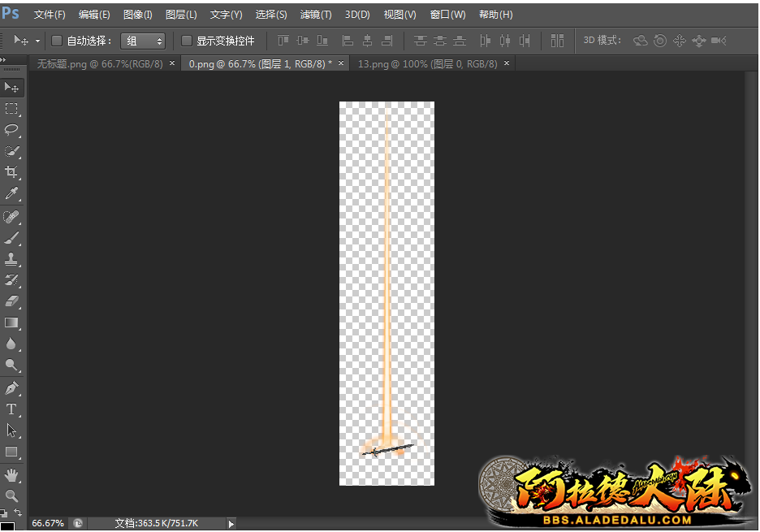The height and width of the screenshot is (532, 760).
Task: Expand the Move tool preset picker arrow
Action: coord(37,41)
